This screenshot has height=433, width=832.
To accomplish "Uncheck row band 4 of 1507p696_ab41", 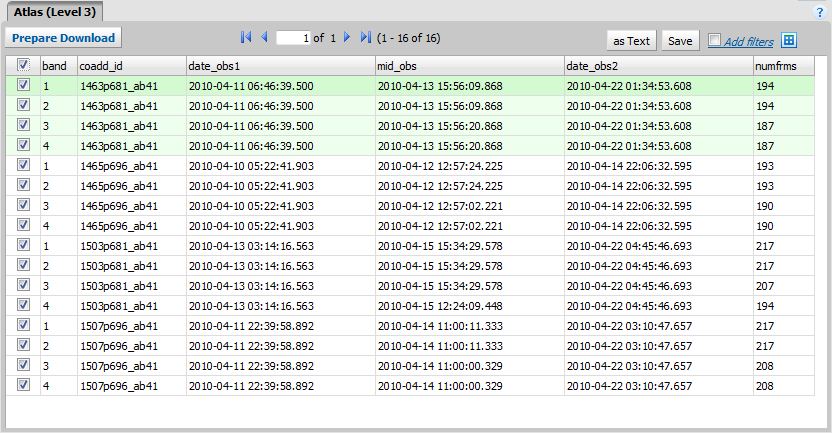I will (x=23, y=385).
